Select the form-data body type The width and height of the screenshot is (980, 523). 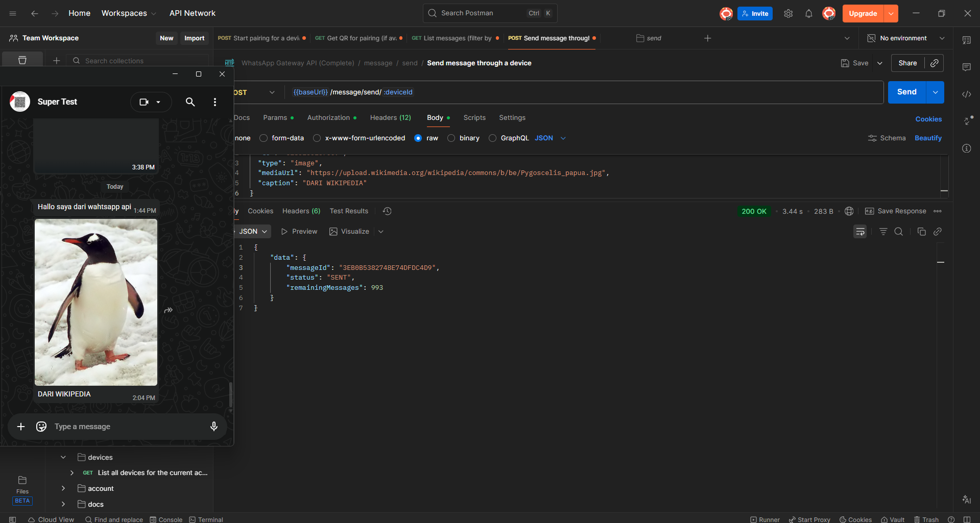264,138
